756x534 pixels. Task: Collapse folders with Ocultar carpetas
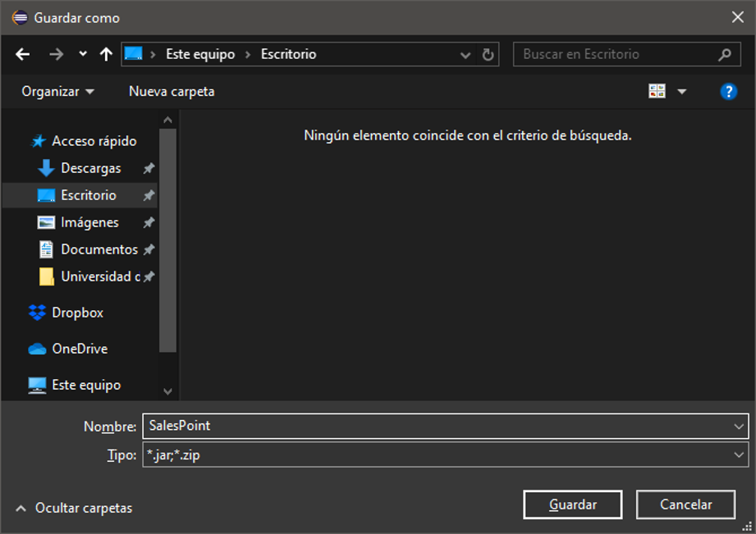point(74,508)
